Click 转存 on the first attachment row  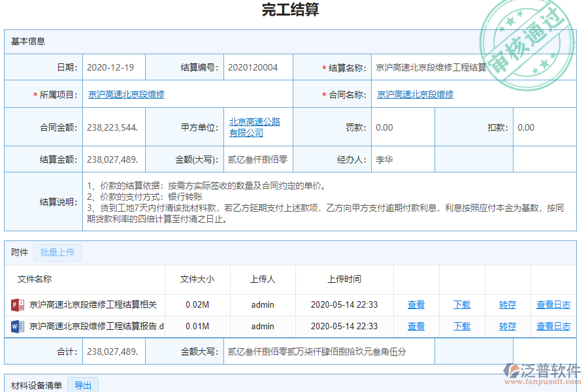click(x=508, y=304)
